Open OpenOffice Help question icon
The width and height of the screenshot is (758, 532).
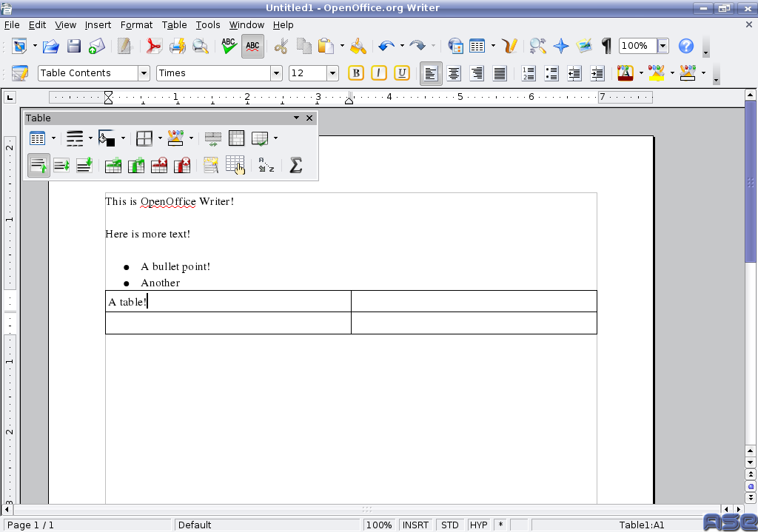pyautogui.click(x=686, y=47)
